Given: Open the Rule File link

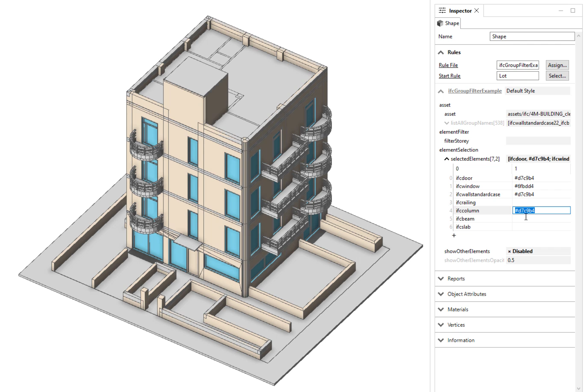Looking at the screenshot, I should point(448,65).
